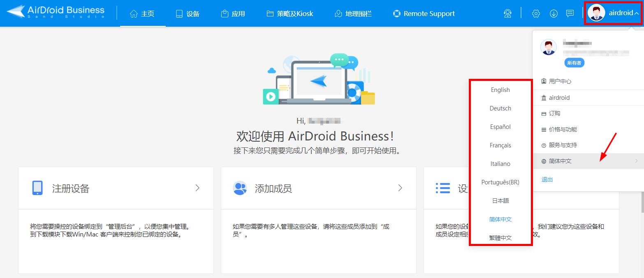Open the 地理围栏 geofence tab
The width and height of the screenshot is (644, 278).
[x=353, y=14]
